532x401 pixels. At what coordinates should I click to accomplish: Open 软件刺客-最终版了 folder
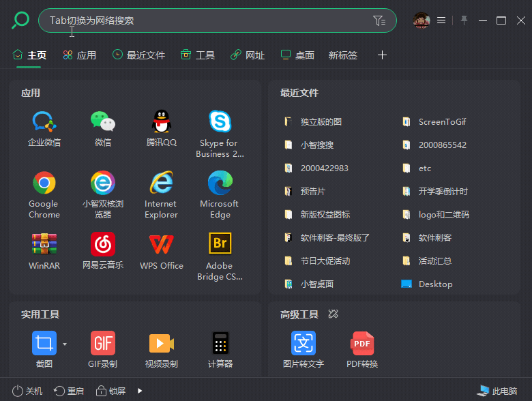tap(327, 237)
